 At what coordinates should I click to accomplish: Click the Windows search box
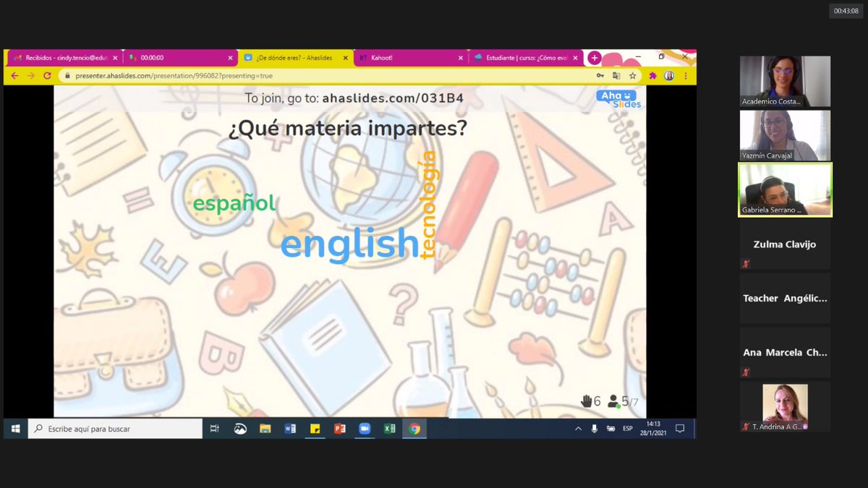click(x=116, y=429)
